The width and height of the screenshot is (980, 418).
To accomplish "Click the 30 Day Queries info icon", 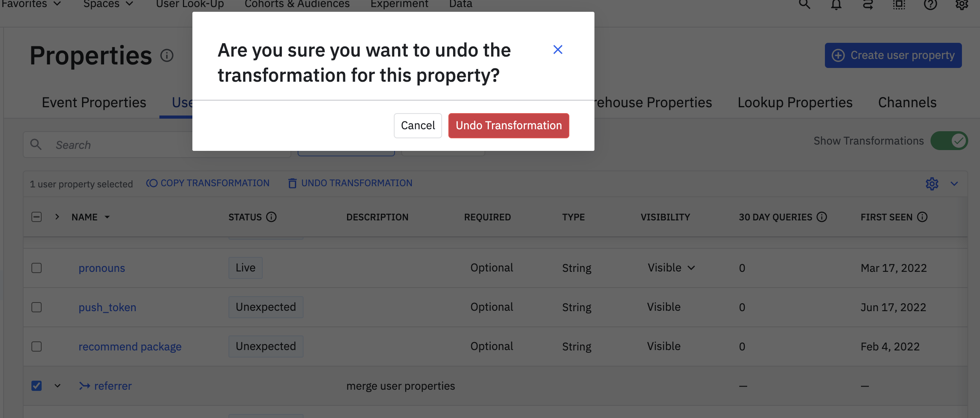I will click(822, 217).
